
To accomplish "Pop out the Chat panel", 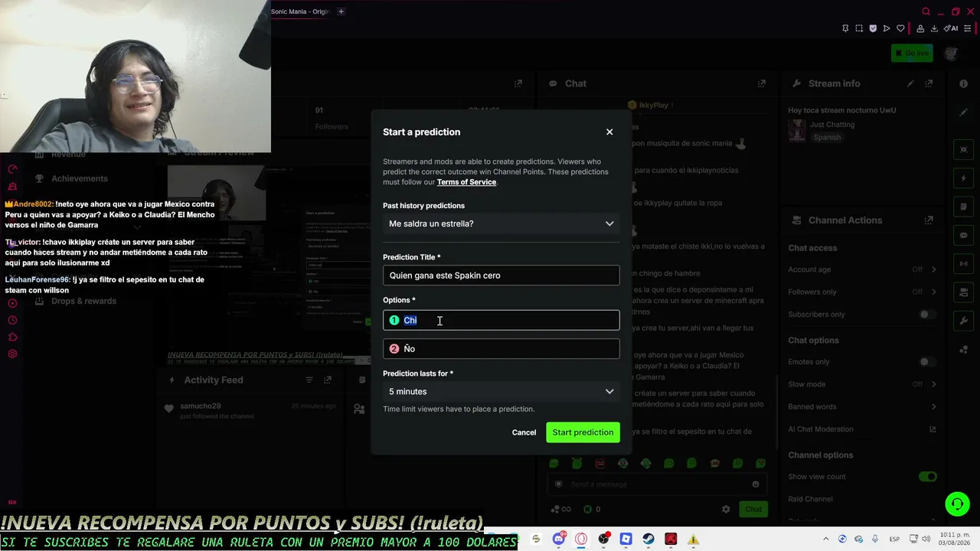I will pyautogui.click(x=762, y=83).
